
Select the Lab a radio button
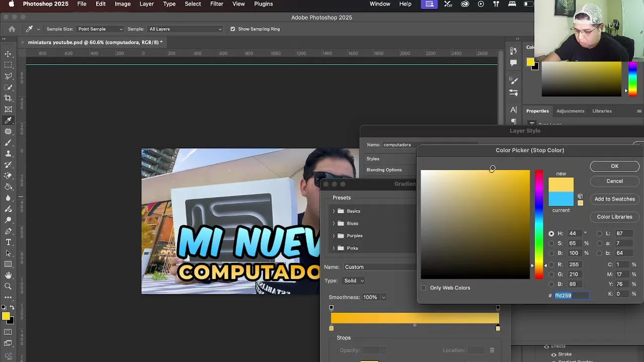599,243
